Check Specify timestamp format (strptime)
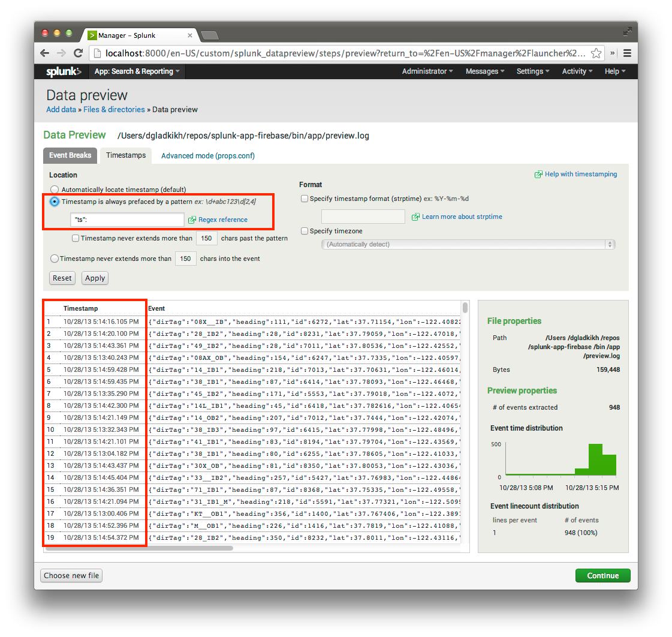 pyautogui.click(x=305, y=199)
